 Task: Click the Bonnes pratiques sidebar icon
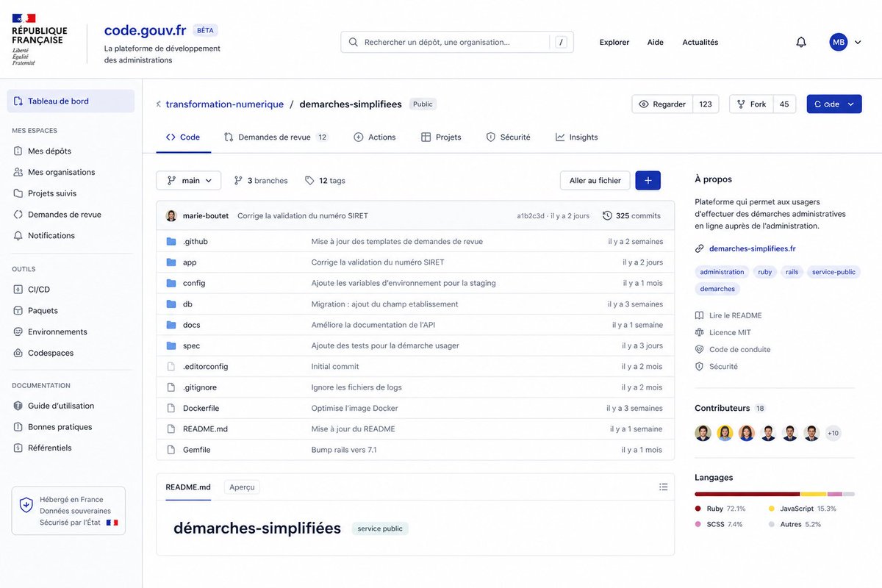[18, 427]
